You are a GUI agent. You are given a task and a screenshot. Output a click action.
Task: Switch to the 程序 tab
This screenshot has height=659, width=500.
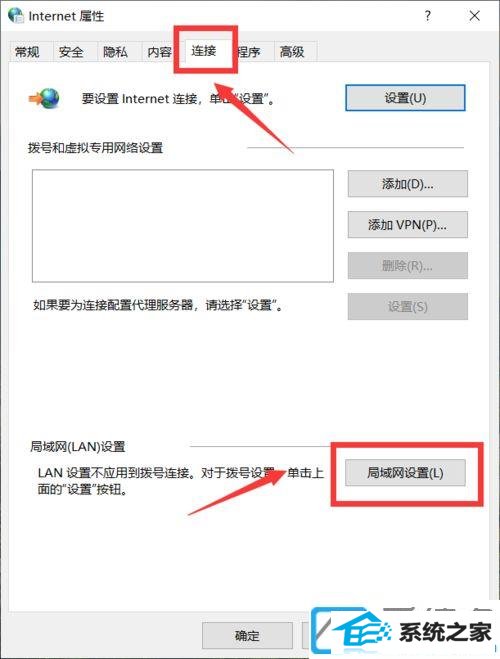click(249, 52)
